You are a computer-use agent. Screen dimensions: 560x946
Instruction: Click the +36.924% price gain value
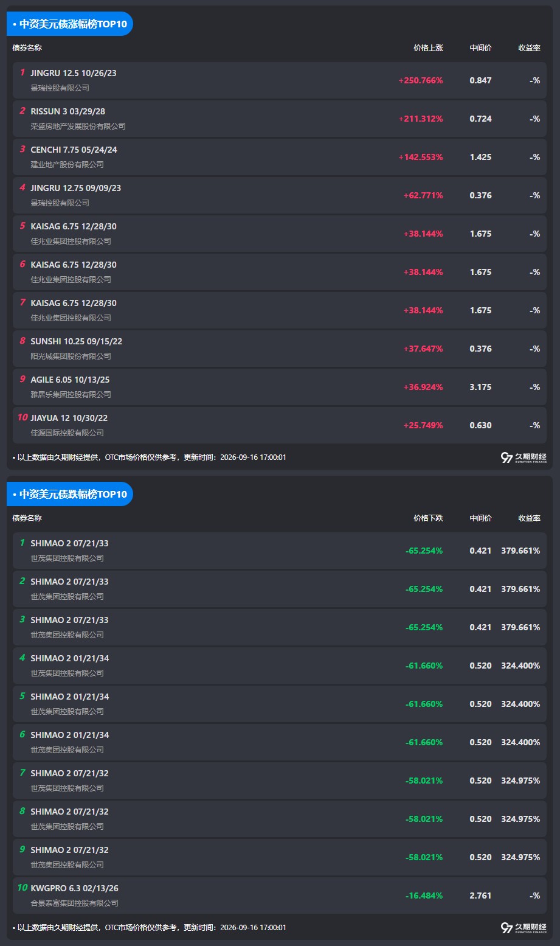pos(423,387)
